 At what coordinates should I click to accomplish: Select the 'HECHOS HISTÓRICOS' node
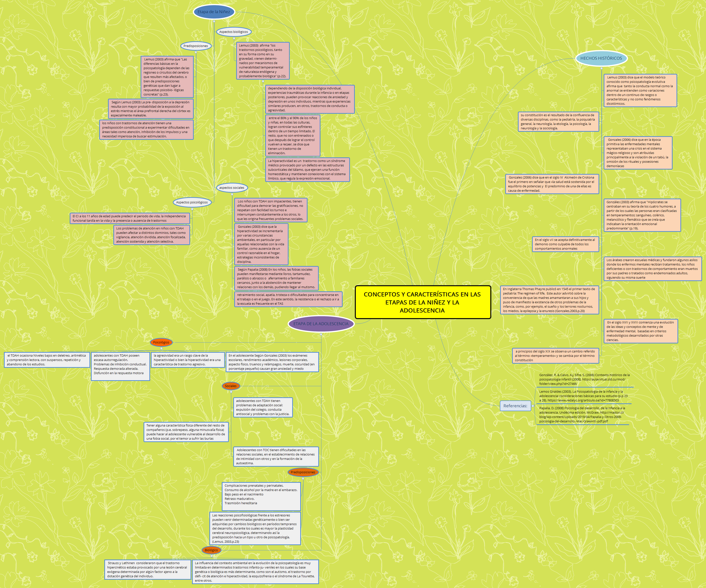601,58
